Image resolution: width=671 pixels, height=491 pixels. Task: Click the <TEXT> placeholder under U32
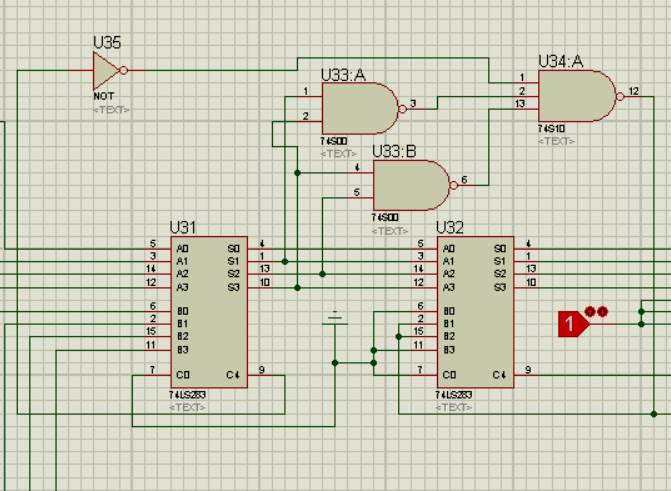[x=454, y=407]
